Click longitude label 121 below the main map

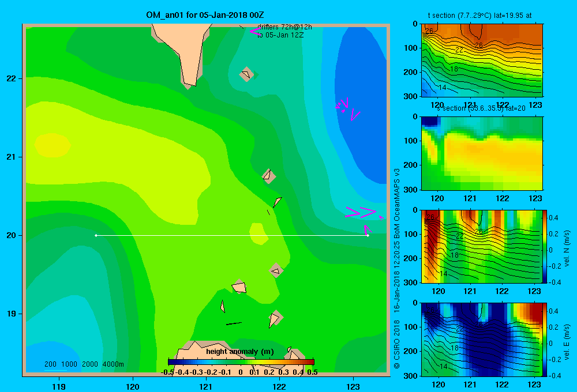click(206, 386)
